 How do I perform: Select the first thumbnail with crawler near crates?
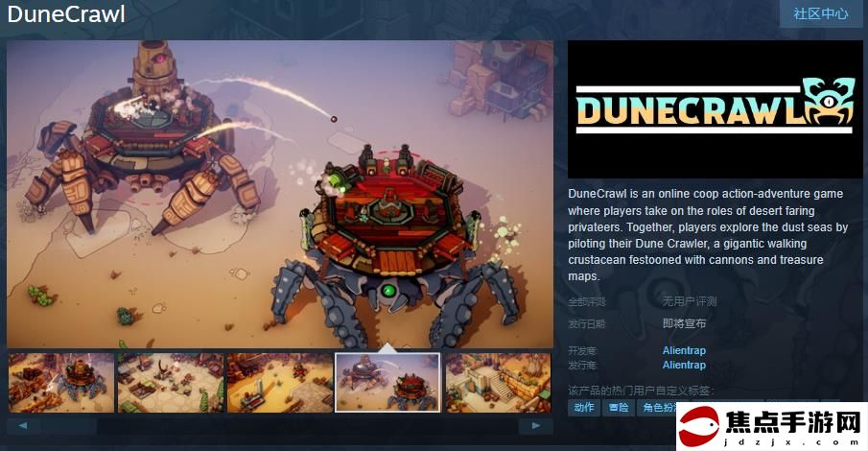click(60, 383)
